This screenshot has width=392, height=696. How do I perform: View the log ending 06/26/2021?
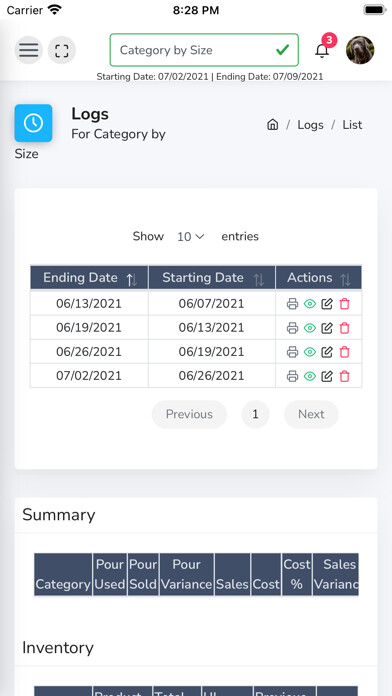(x=310, y=352)
